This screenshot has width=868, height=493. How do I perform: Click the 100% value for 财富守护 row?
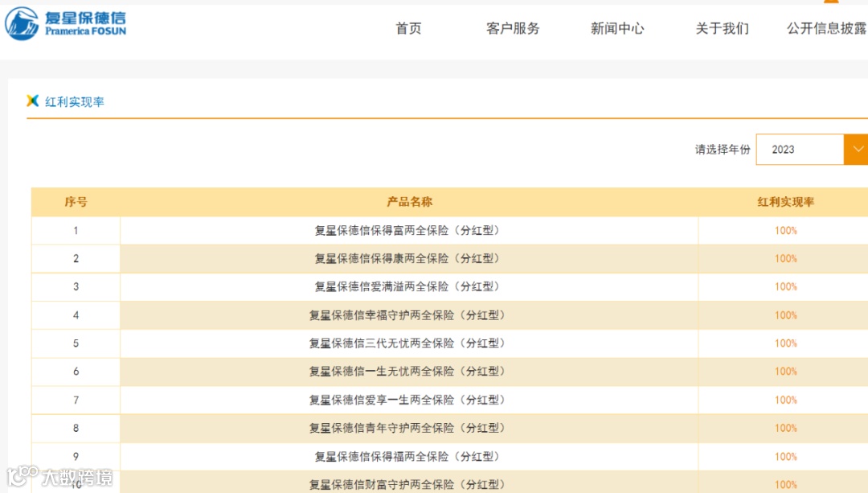[x=785, y=485]
